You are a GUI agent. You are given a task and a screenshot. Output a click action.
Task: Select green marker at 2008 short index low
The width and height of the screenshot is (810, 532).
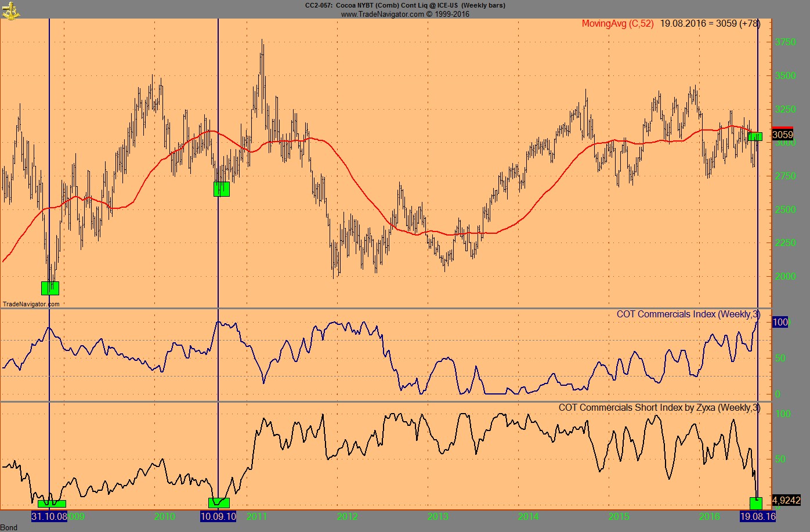[52, 504]
